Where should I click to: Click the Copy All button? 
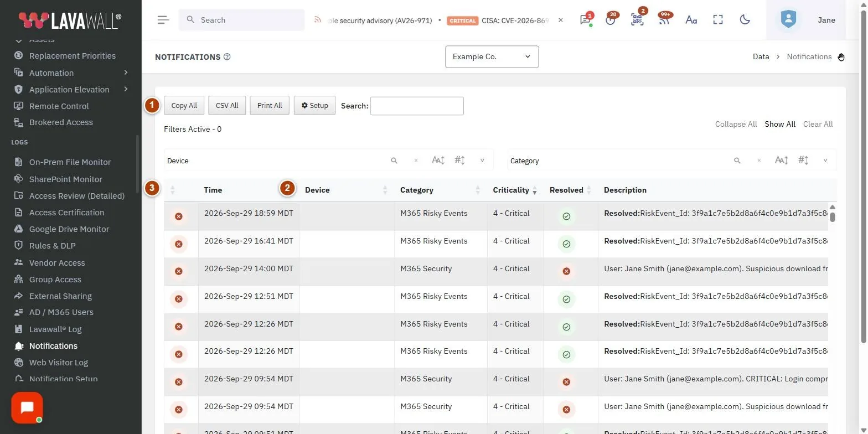(x=184, y=105)
